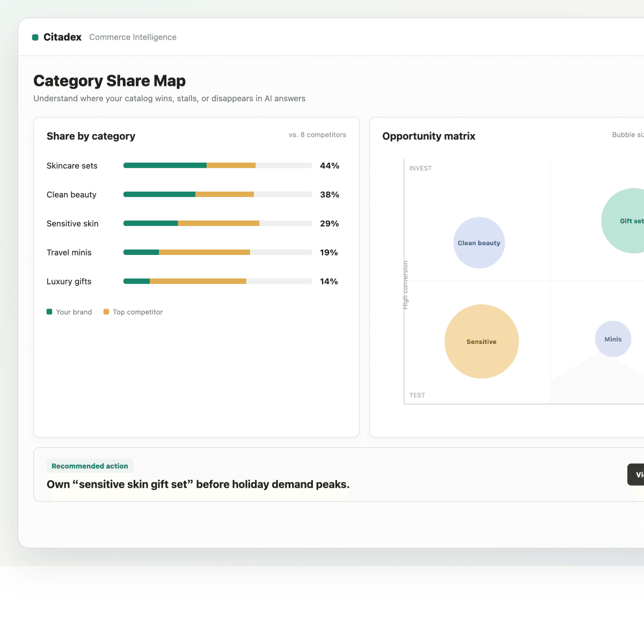
Task: Click the Recommended action badge
Action: (90, 466)
